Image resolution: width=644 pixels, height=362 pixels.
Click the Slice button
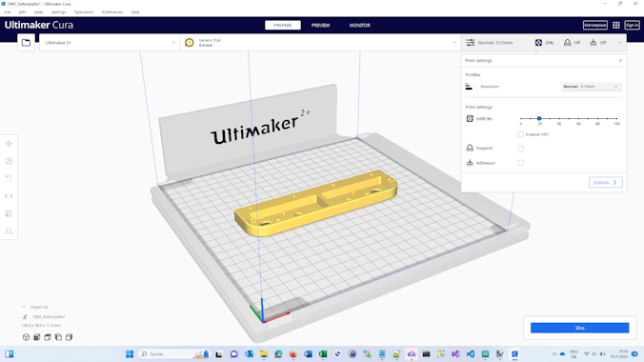tap(579, 328)
